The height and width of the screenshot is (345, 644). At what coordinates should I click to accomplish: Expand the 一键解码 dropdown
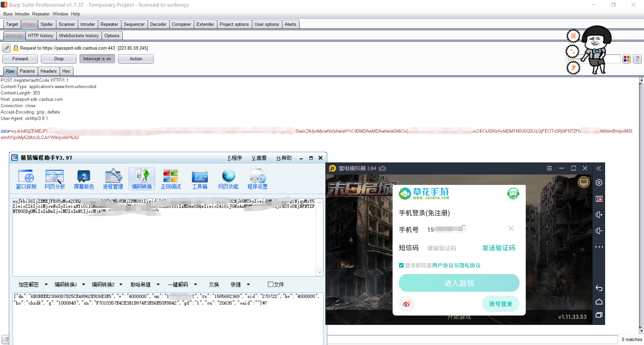point(195,285)
